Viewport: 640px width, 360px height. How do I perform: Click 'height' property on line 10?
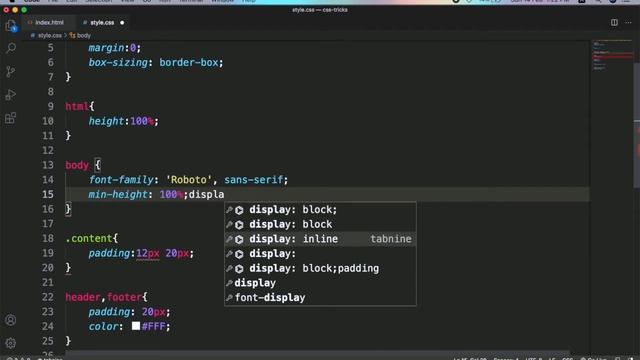[x=107, y=121]
